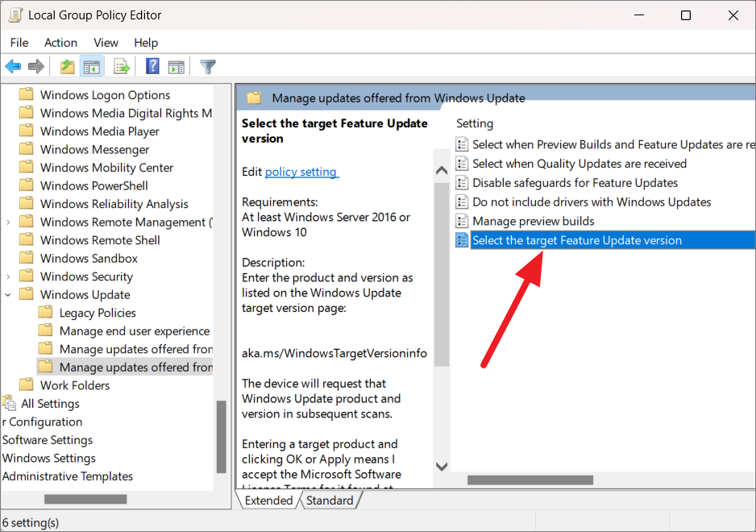
Task: Go up one level via folder-arrow icon
Action: click(x=67, y=67)
